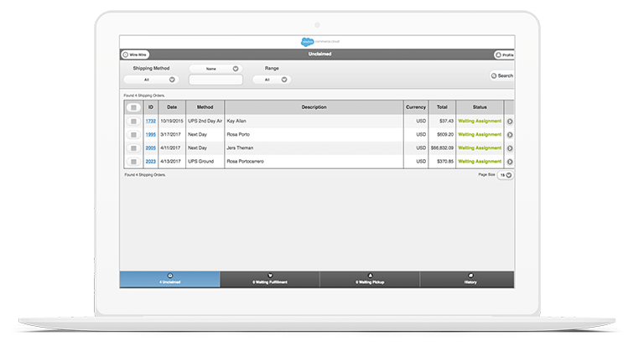The image size is (644, 362).
Task: Click the name search text field
Action: click(216, 80)
